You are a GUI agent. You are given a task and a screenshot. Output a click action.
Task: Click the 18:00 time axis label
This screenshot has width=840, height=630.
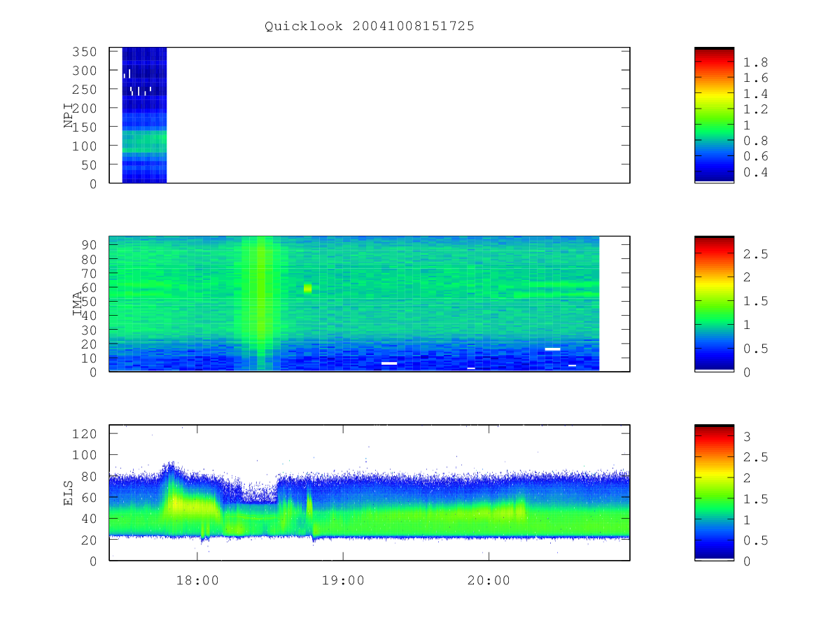pos(197,580)
